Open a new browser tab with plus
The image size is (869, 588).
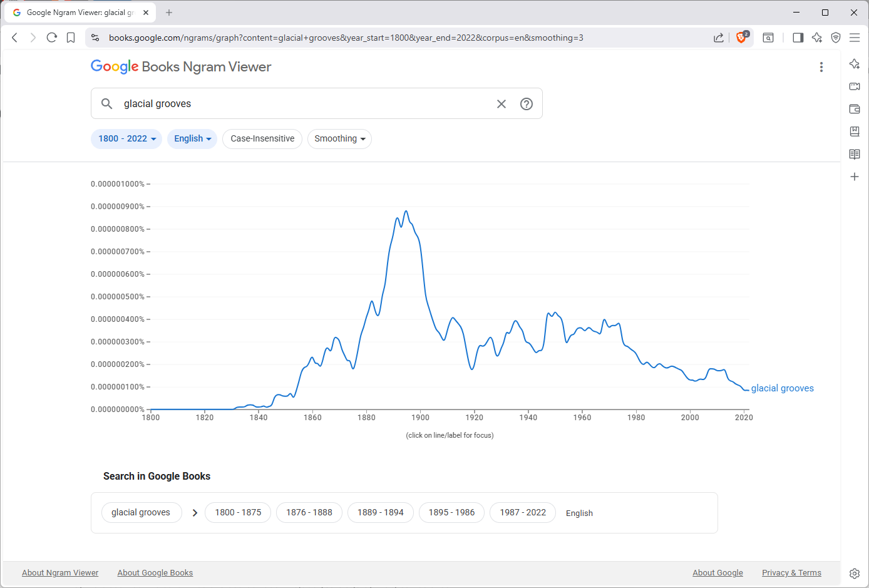pos(169,13)
